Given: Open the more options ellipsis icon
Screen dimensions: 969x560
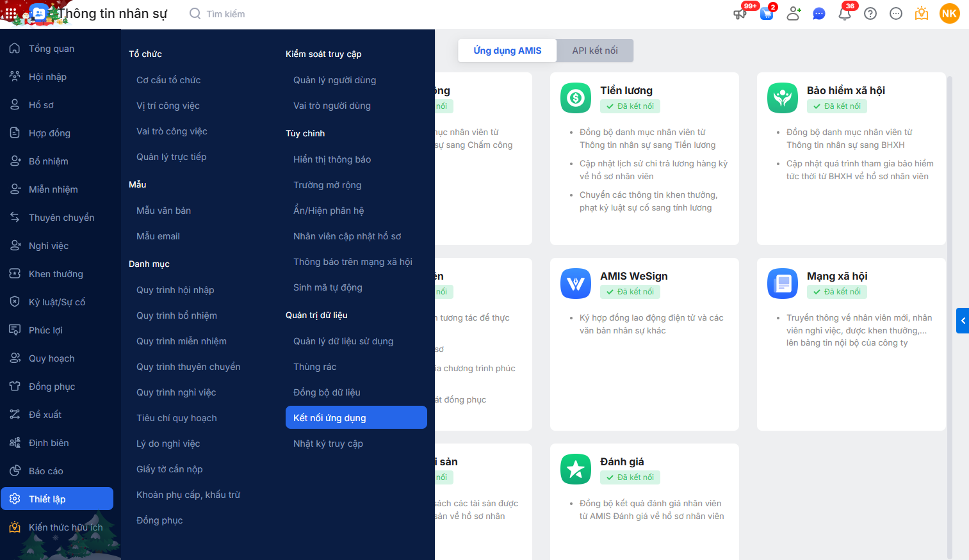Looking at the screenshot, I should point(896,13).
